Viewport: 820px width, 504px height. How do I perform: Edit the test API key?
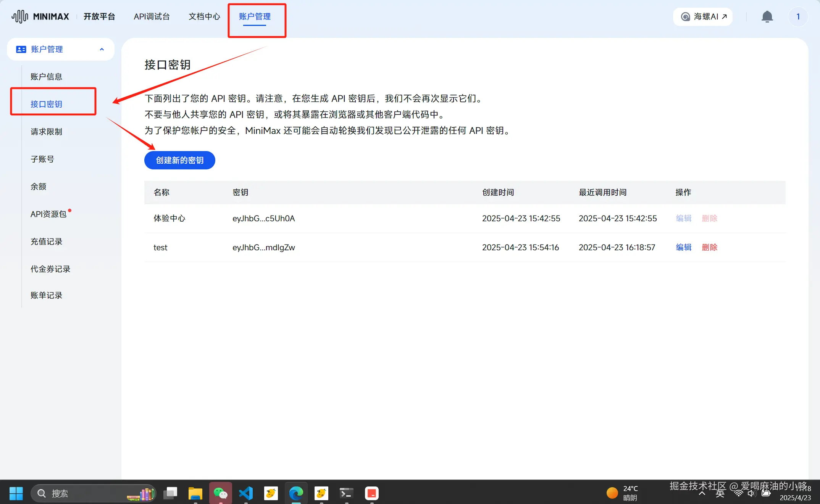683,247
